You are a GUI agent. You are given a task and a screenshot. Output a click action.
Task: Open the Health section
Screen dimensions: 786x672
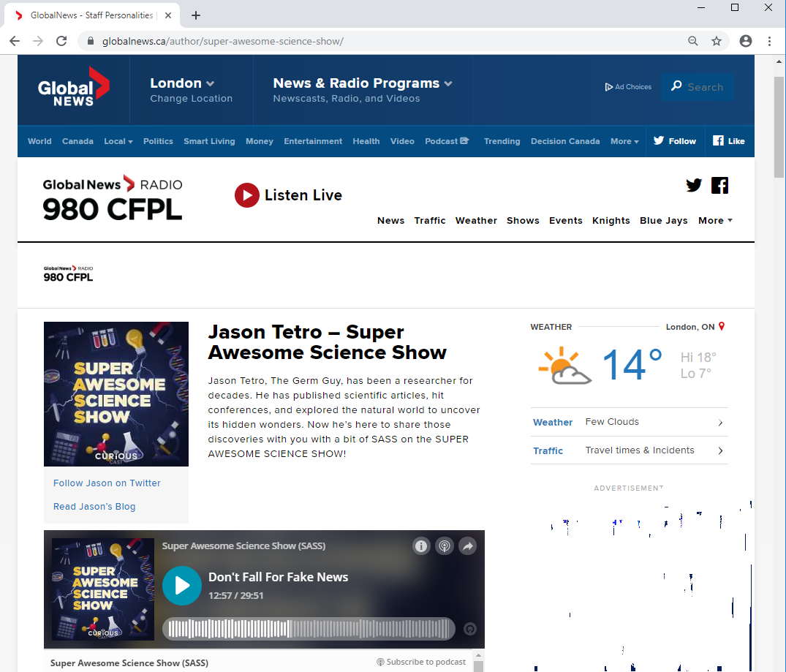[366, 141]
